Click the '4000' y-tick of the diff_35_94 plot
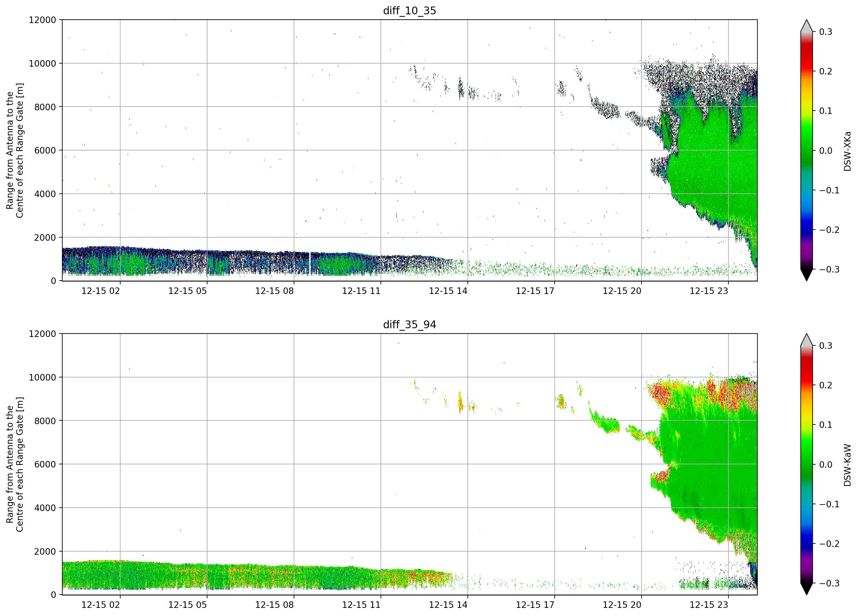Image resolution: width=858 pixels, height=616 pixels. (45, 508)
